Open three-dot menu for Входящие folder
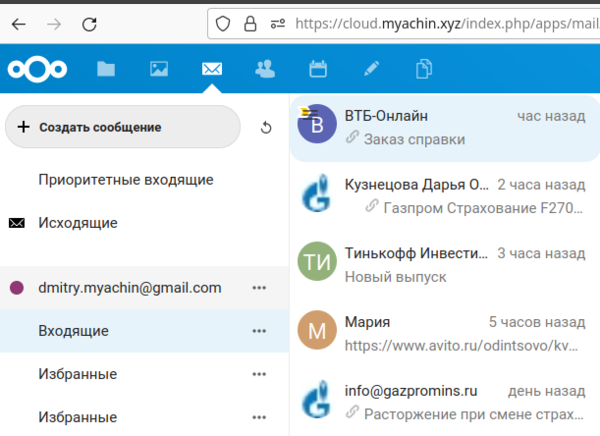 [x=260, y=330]
